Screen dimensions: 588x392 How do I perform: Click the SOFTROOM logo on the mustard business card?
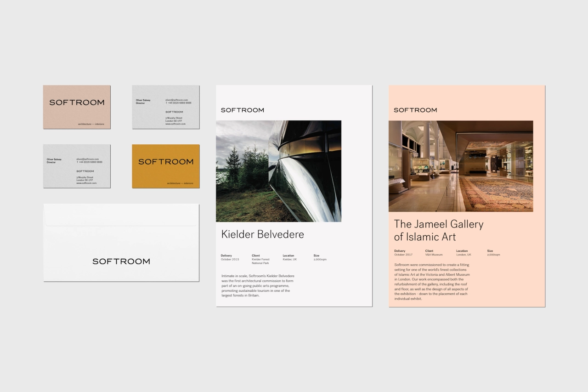pyautogui.click(x=166, y=162)
